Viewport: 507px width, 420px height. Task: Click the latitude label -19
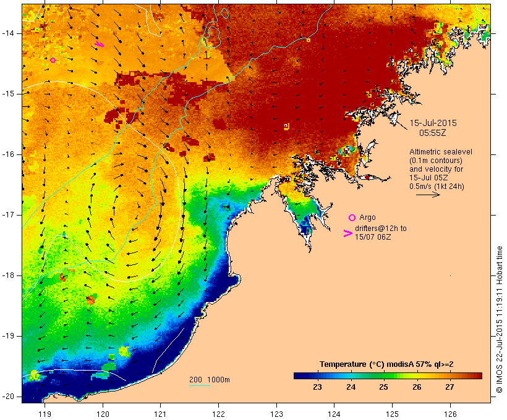pos(8,336)
